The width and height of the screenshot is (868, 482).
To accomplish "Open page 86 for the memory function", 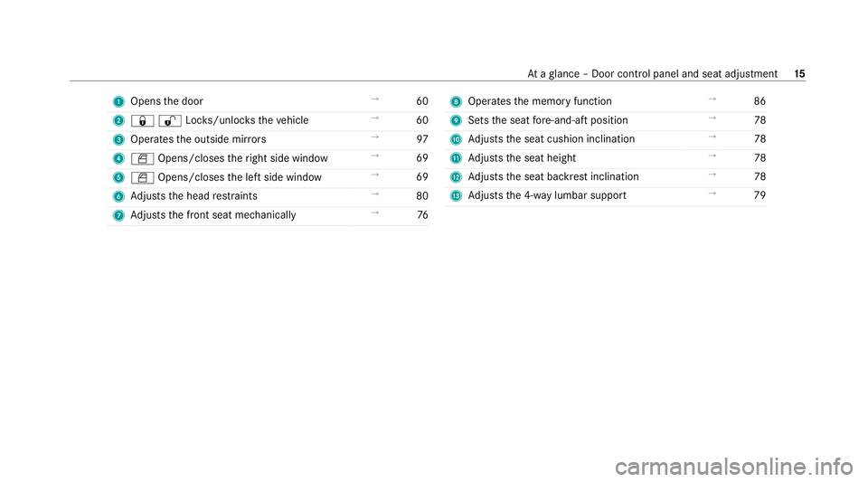I will [x=759, y=101].
